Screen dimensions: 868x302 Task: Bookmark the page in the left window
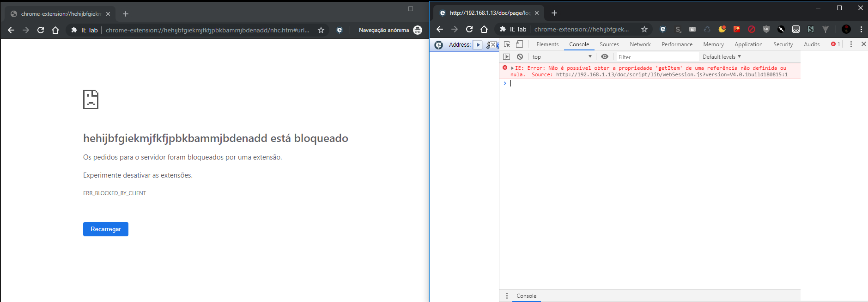tap(321, 30)
